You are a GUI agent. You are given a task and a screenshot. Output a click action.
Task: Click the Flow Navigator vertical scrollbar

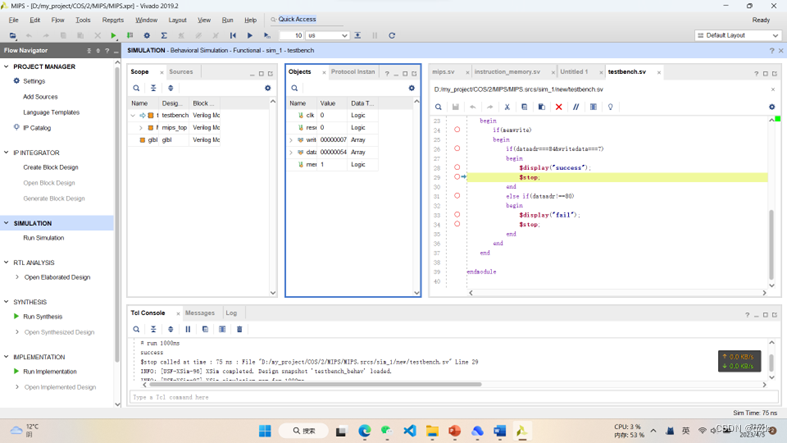(x=117, y=213)
